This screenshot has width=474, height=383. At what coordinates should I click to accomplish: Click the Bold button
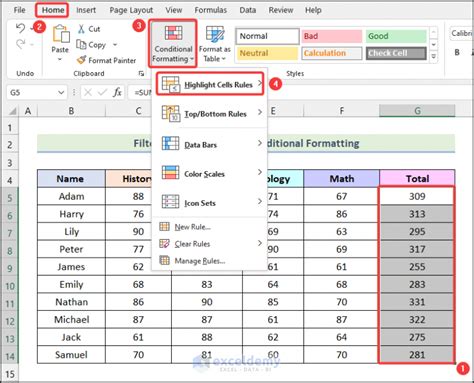click(x=457, y=52)
